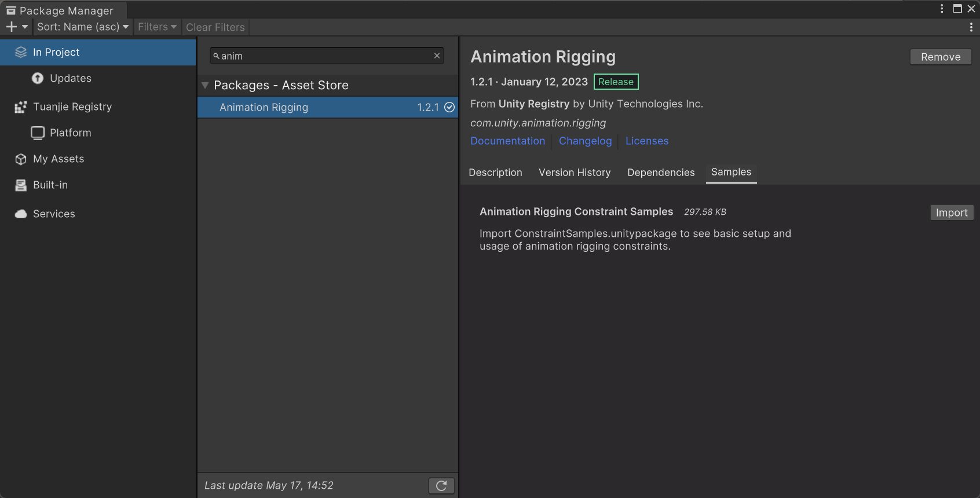Viewport: 980px width, 498px height.
Task: Click the Release tag label
Action: click(x=616, y=82)
